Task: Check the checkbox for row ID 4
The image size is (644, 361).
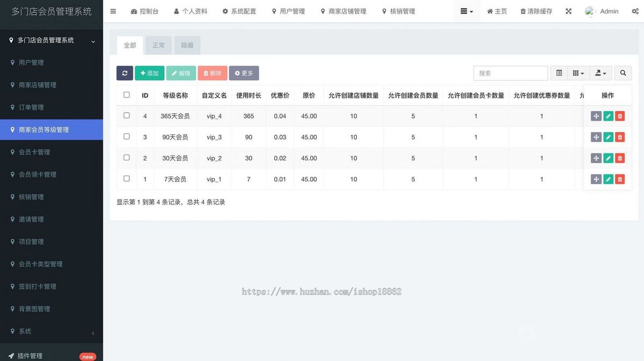Action: tap(127, 115)
